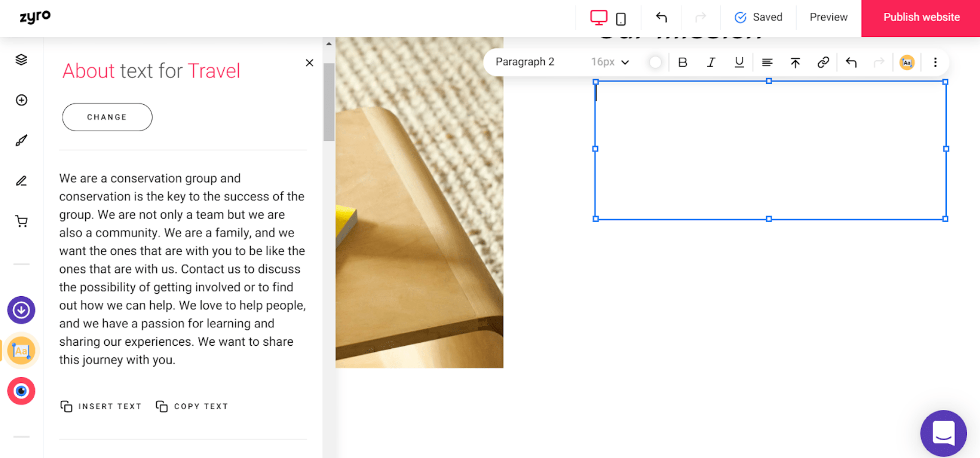
Task: Copy the generated text
Action: pyautogui.click(x=192, y=406)
